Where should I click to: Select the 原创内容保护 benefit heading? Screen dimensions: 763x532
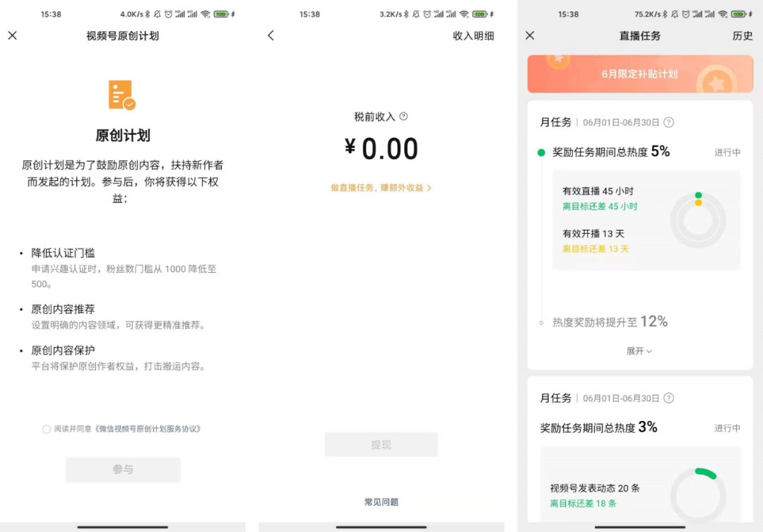click(x=64, y=350)
